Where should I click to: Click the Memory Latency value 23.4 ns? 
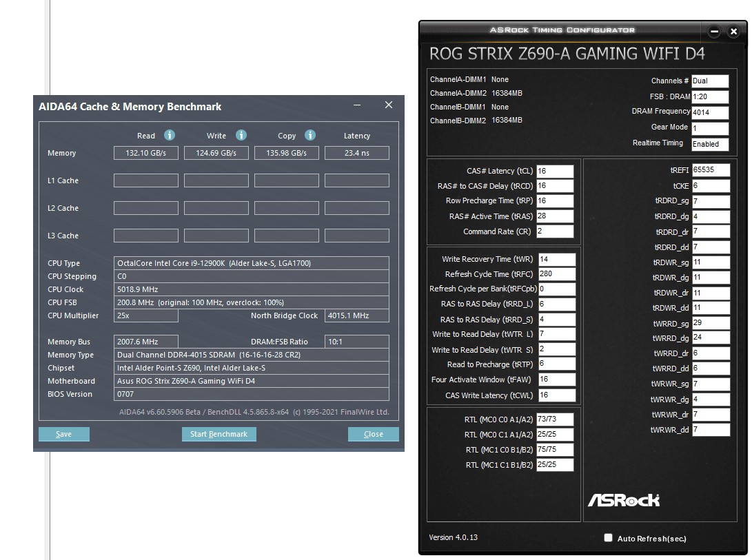tap(357, 153)
